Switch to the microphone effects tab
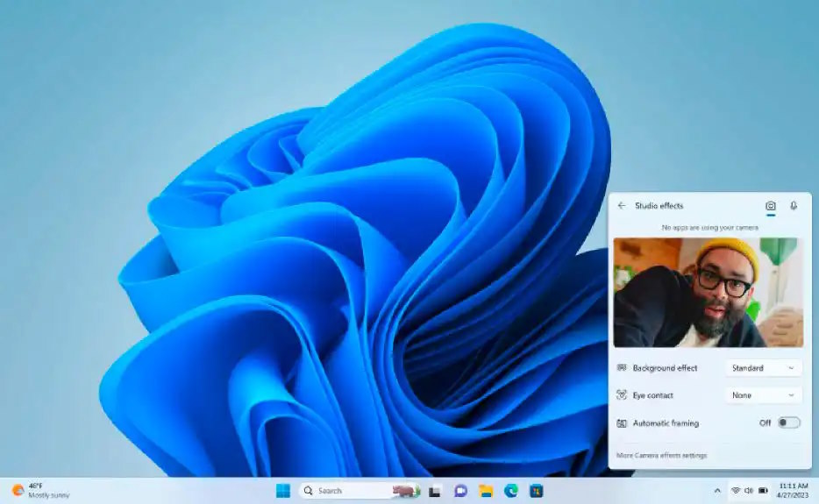 [794, 206]
